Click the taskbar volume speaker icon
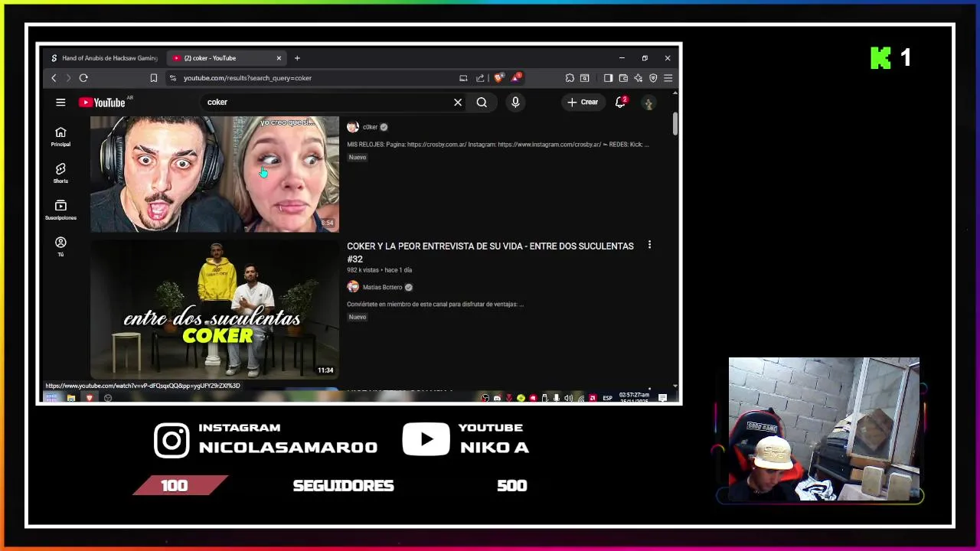The image size is (980, 551). [568, 398]
